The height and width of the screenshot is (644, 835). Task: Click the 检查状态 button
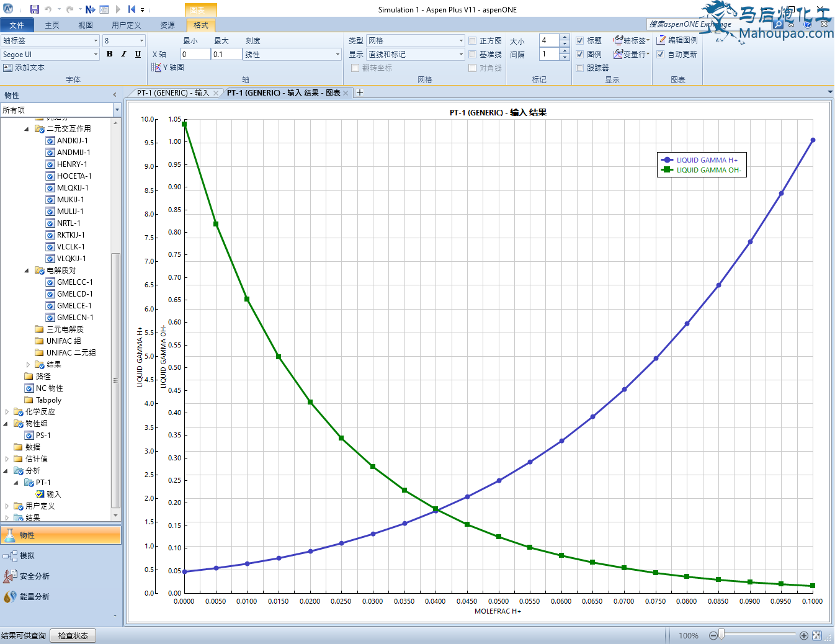tap(73, 636)
